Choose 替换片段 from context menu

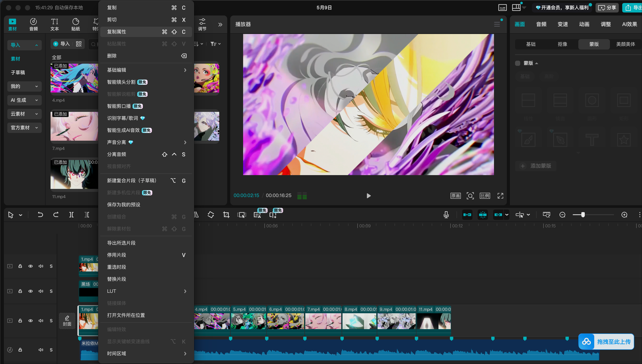(146, 279)
